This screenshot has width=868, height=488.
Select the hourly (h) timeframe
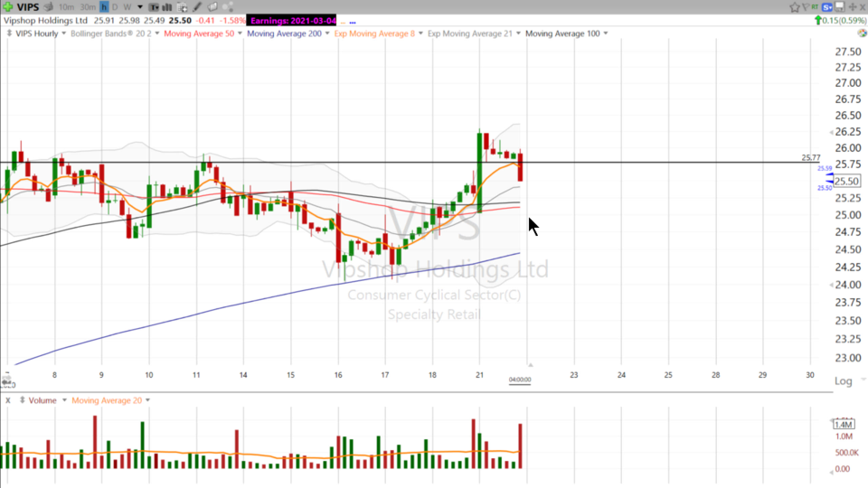(x=103, y=7)
